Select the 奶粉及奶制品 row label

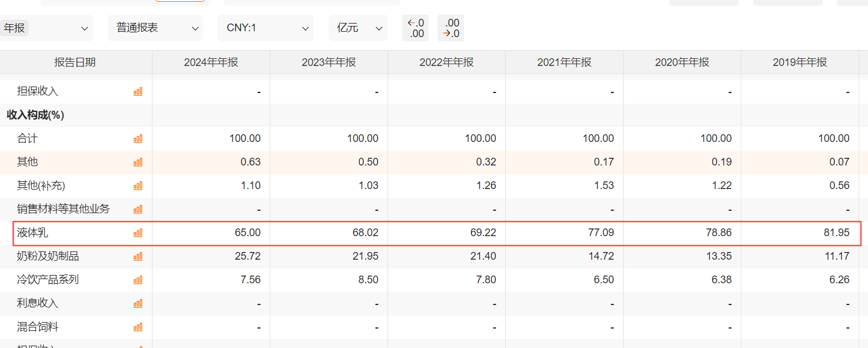48,256
